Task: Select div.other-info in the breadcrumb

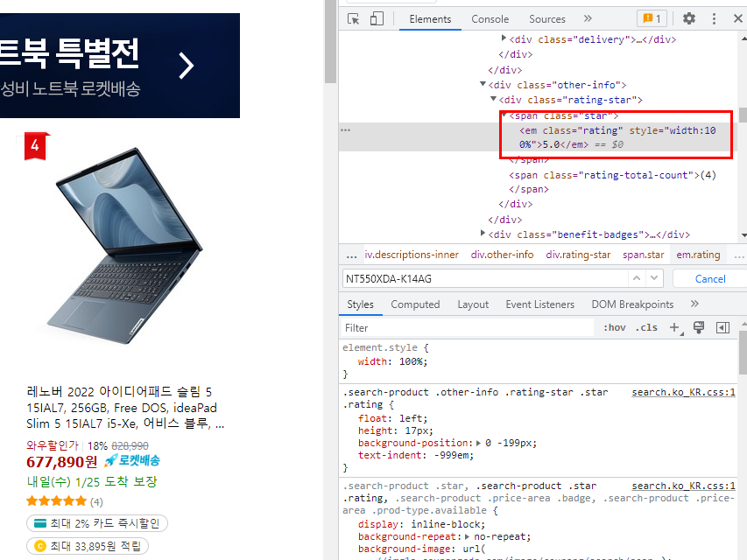Action: 502,255
